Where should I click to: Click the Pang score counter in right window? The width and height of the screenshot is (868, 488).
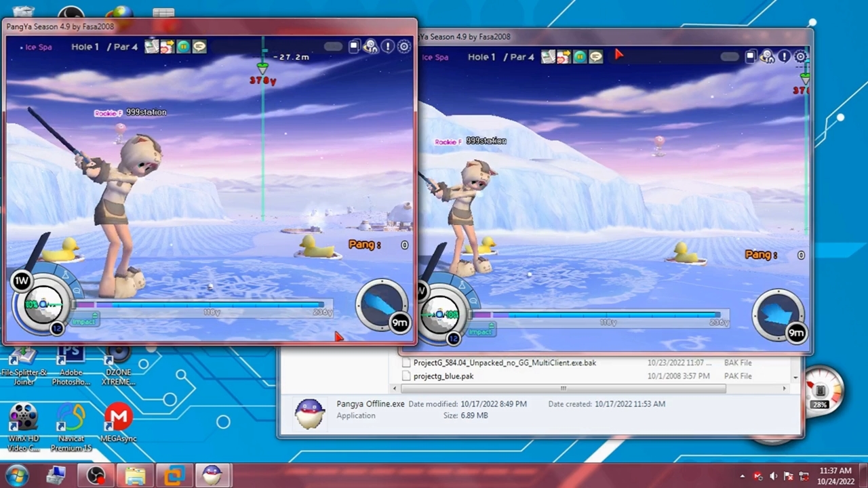pos(775,255)
